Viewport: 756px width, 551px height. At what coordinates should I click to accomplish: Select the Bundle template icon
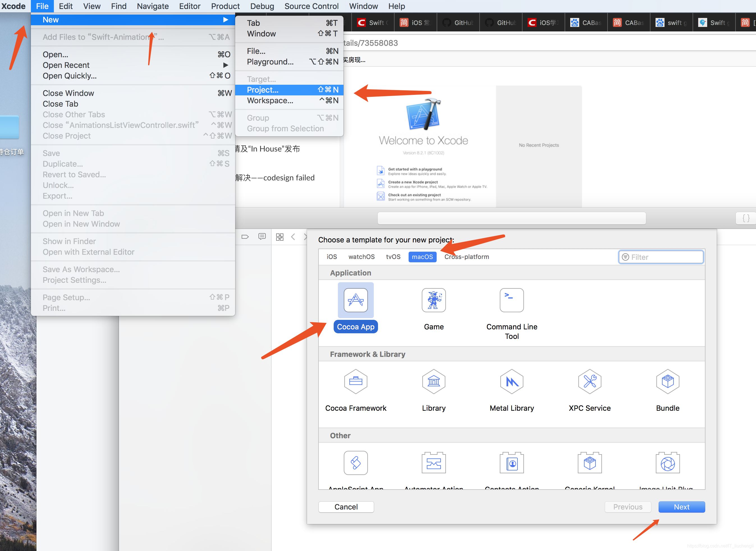click(668, 381)
